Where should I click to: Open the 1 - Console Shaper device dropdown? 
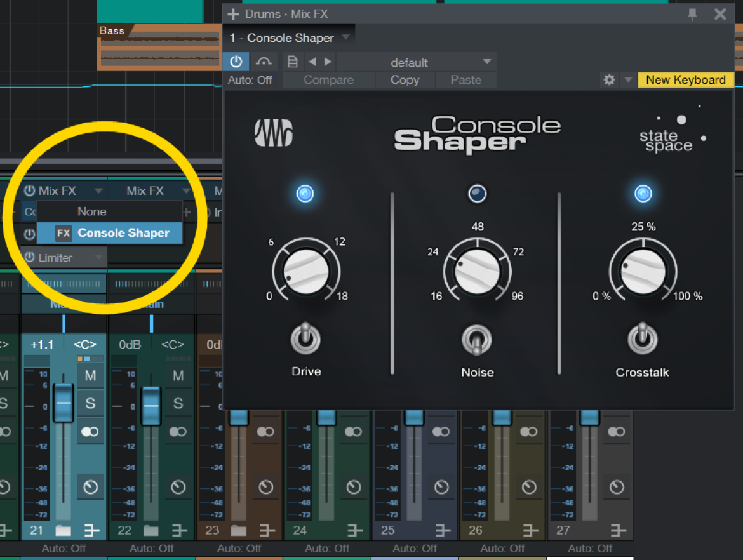[290, 38]
